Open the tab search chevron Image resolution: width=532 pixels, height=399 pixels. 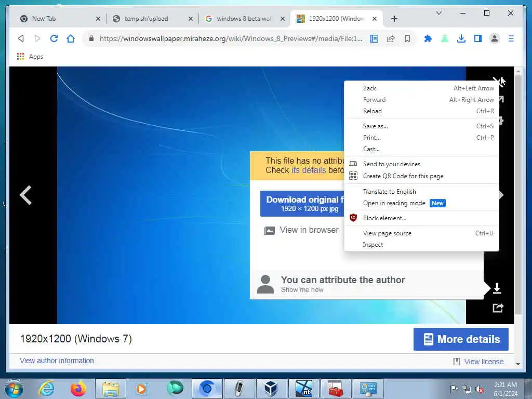pyautogui.click(x=438, y=13)
